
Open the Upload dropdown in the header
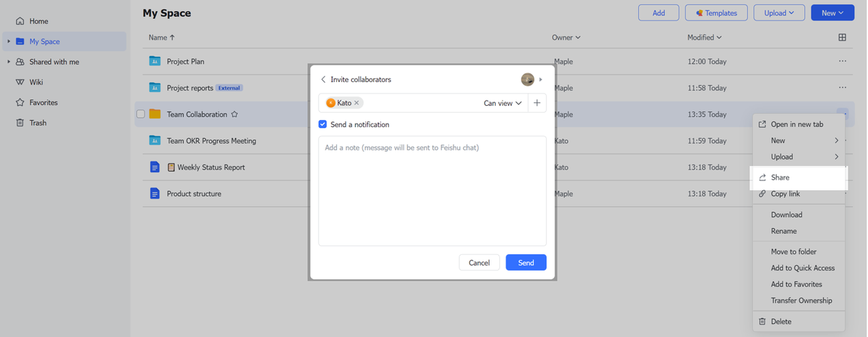pos(778,13)
